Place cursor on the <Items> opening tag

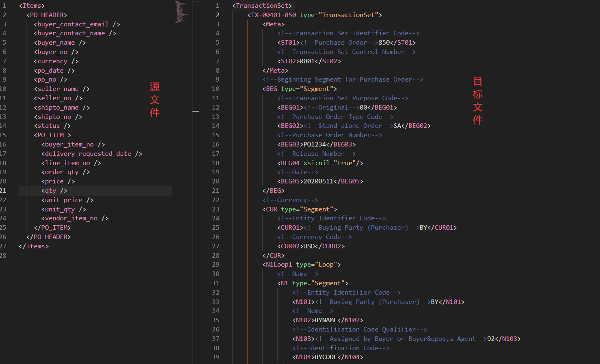tap(32, 6)
